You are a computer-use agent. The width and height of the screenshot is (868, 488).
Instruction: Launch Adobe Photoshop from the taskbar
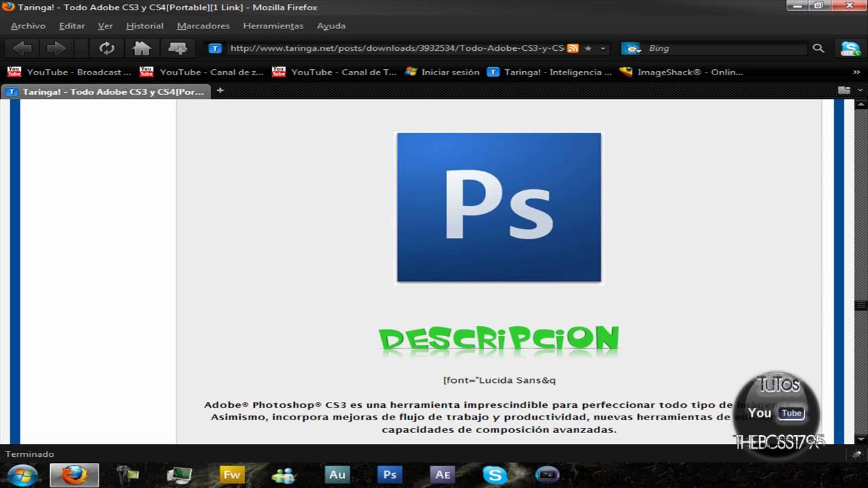pyautogui.click(x=390, y=474)
